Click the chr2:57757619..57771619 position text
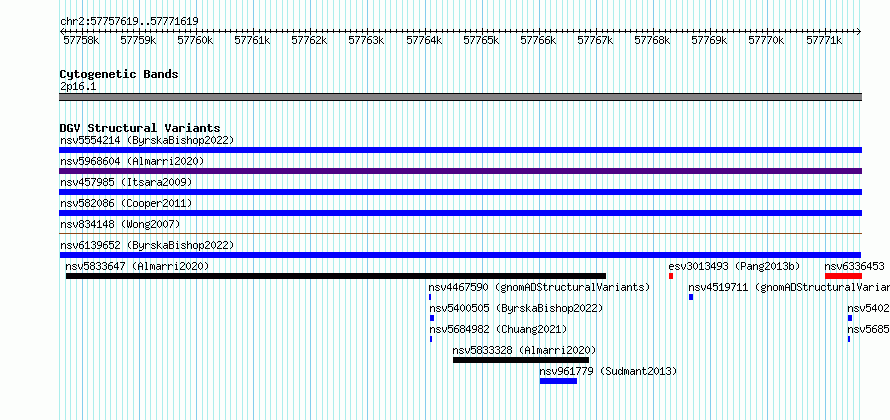890x420 pixels. (x=129, y=22)
